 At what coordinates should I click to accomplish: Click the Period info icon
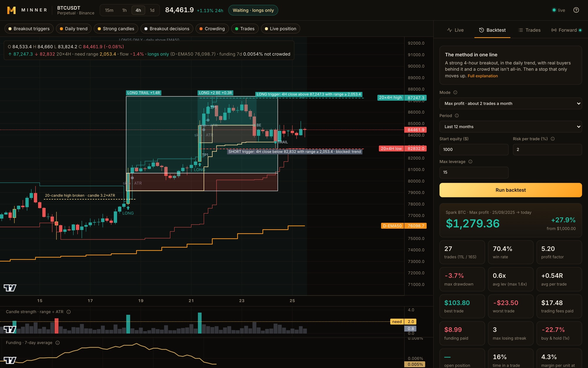(x=457, y=116)
